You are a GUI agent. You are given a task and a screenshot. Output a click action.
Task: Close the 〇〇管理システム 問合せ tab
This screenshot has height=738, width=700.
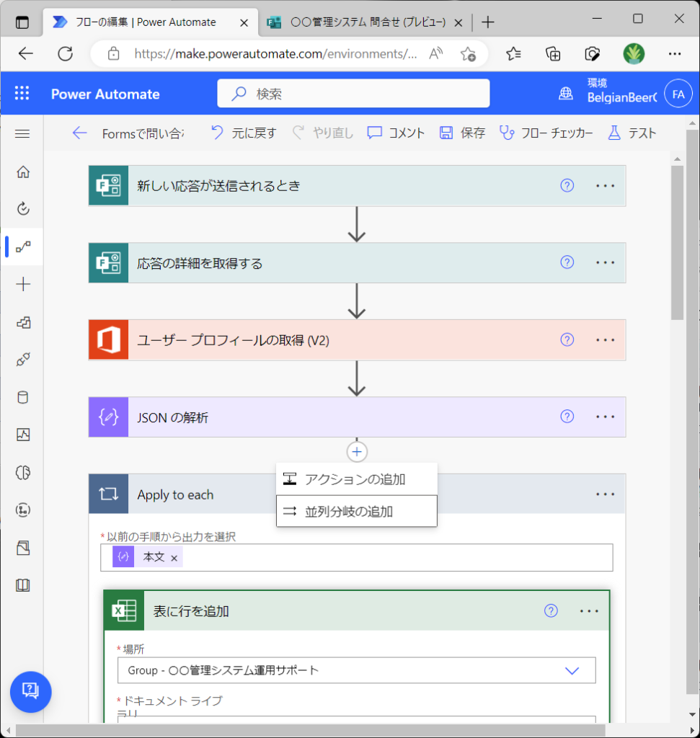(x=458, y=22)
